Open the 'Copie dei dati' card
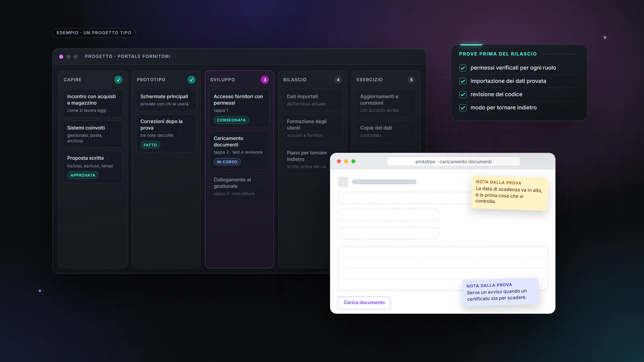This screenshot has height=362, width=644. coord(386,132)
